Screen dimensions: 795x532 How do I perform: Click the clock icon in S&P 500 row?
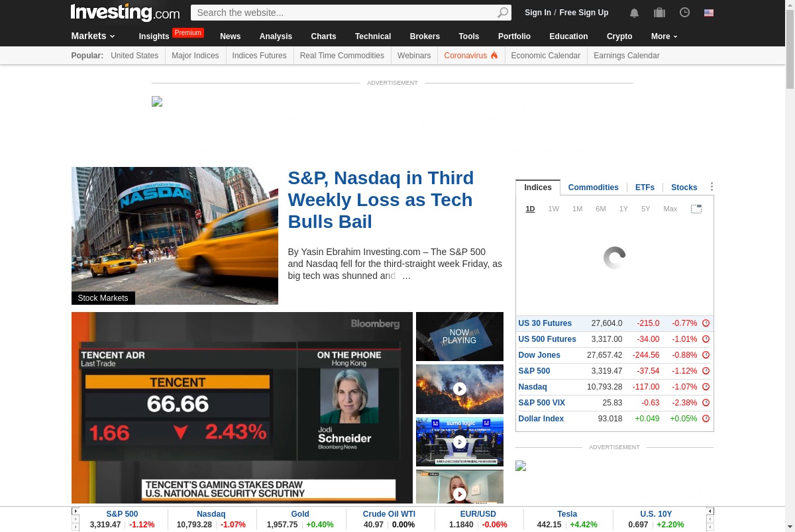pos(706,371)
